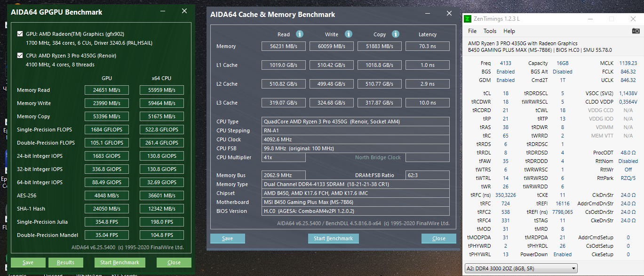Click the PowerDown Enabled value in ZenTimings
644x276 pixels.
[563, 254]
